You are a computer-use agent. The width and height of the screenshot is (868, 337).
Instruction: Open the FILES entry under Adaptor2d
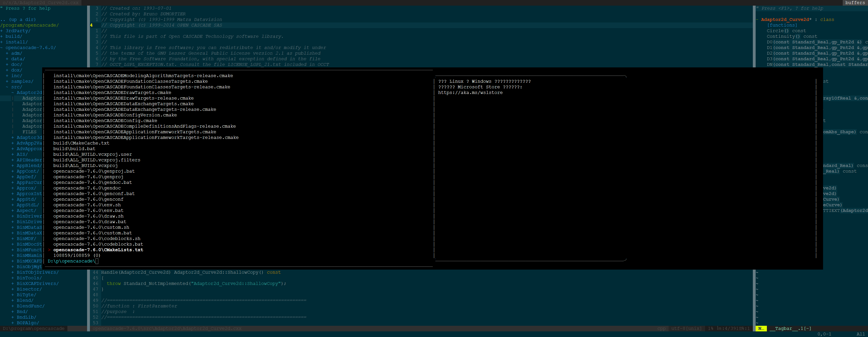(x=29, y=132)
